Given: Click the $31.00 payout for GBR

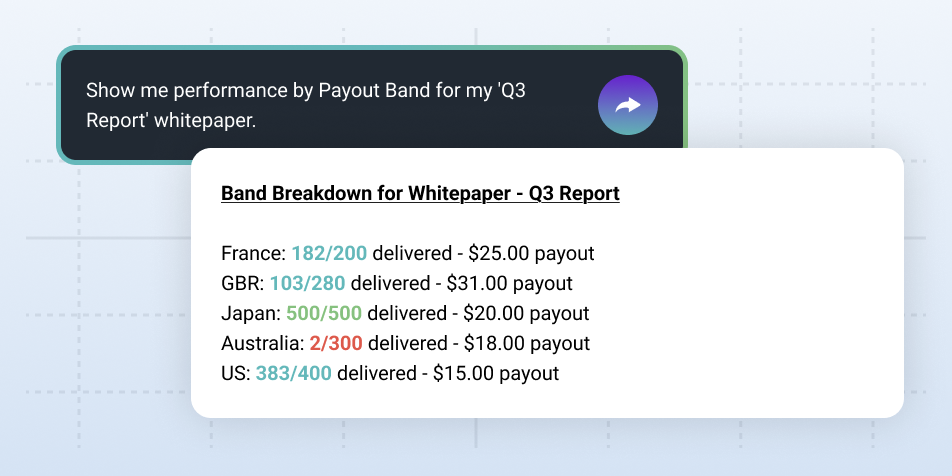Looking at the screenshot, I should coord(478,283).
